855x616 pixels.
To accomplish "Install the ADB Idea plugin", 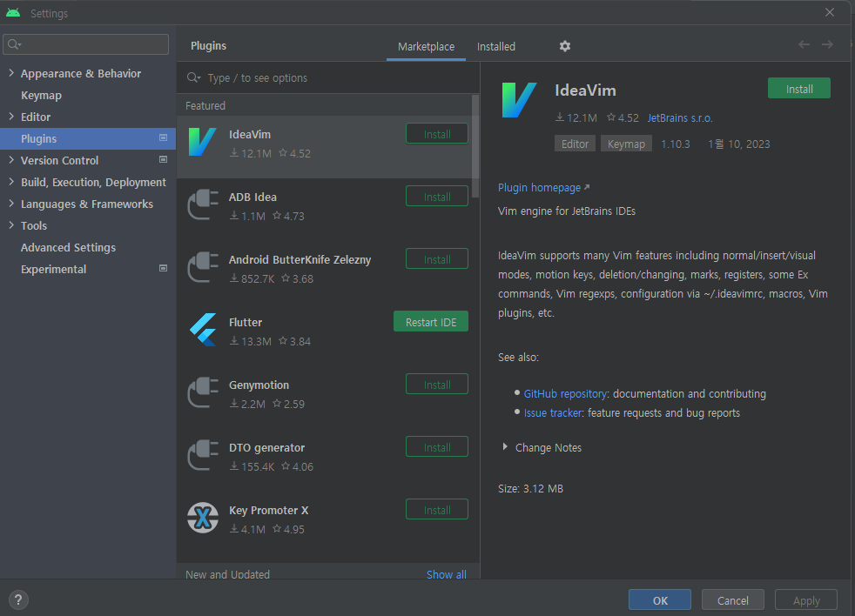I will pyautogui.click(x=437, y=197).
